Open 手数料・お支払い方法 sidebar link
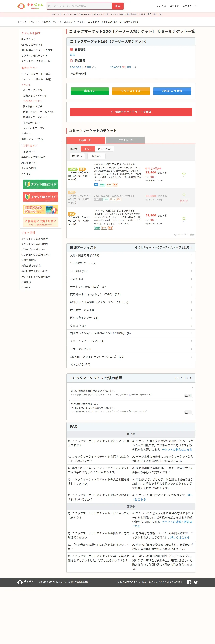215x644 pixels. (33, 157)
